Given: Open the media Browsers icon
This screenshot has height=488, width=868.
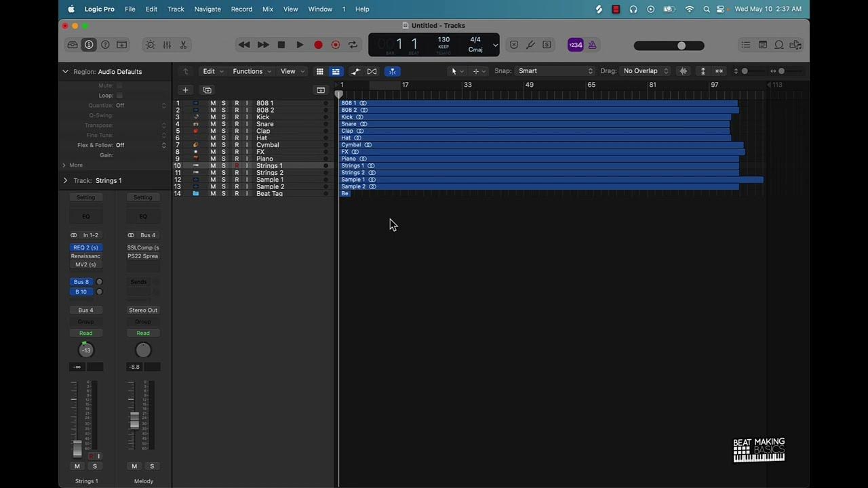Looking at the screenshot, I should (795, 45).
